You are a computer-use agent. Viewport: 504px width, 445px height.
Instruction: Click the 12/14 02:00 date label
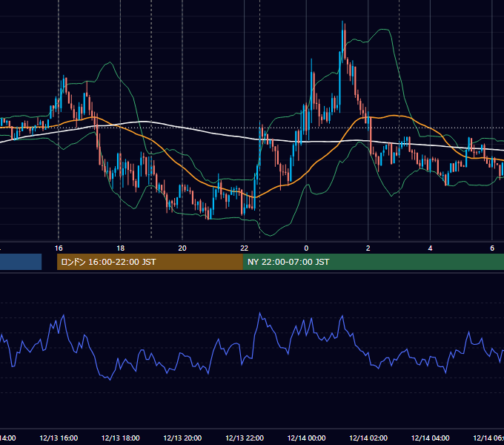[x=368, y=438]
